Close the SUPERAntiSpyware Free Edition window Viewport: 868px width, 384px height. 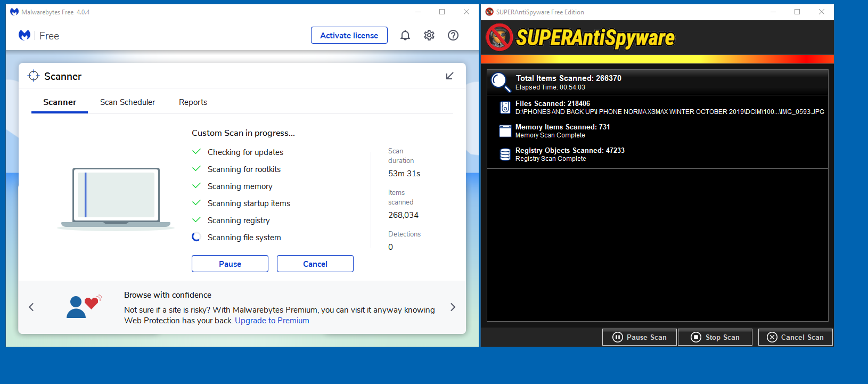click(822, 12)
